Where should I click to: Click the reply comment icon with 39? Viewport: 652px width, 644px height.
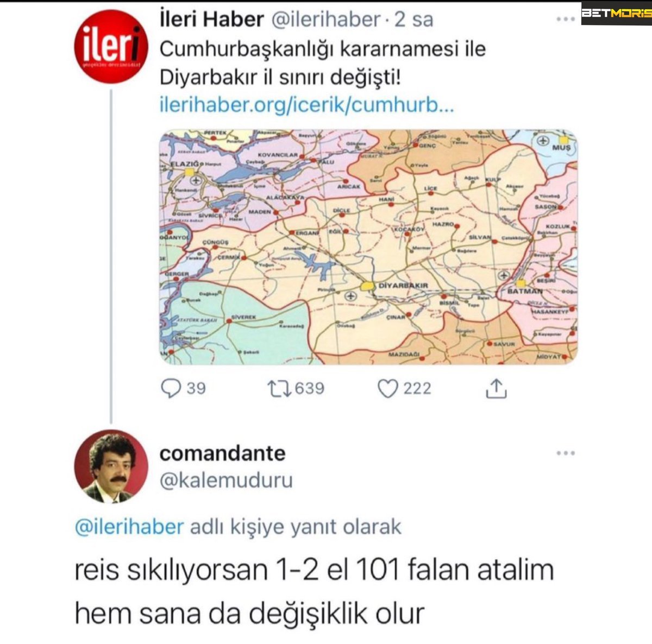172,388
